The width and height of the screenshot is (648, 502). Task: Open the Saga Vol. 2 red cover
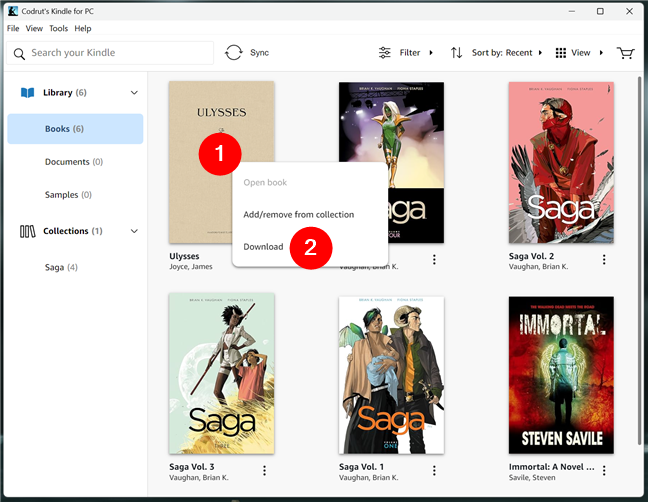click(561, 162)
